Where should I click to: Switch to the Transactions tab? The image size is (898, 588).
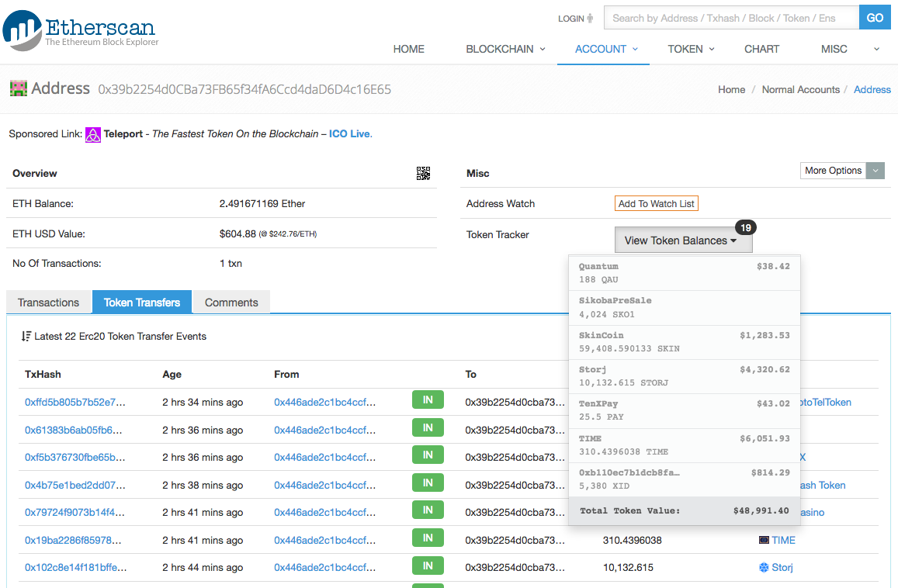point(49,303)
